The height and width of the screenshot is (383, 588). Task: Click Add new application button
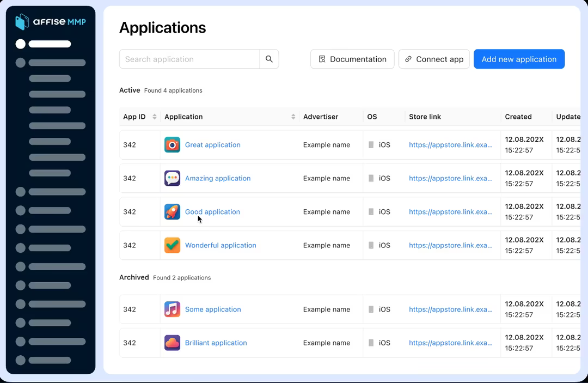tap(519, 59)
